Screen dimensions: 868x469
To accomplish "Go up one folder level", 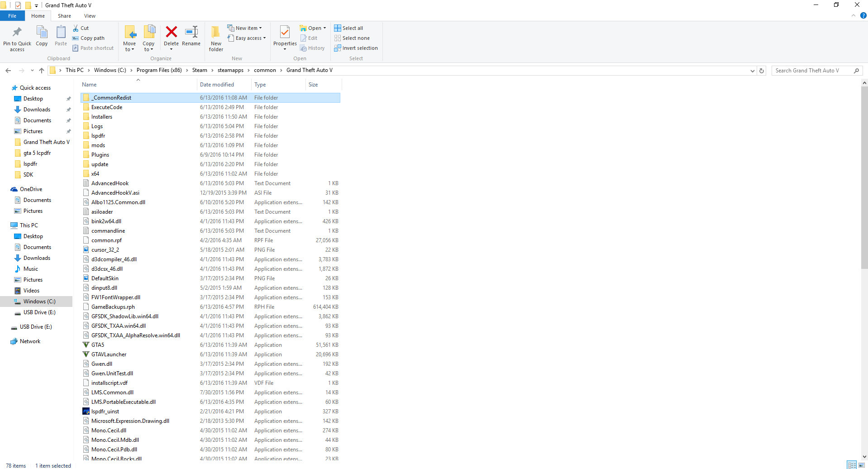I will 42,70.
